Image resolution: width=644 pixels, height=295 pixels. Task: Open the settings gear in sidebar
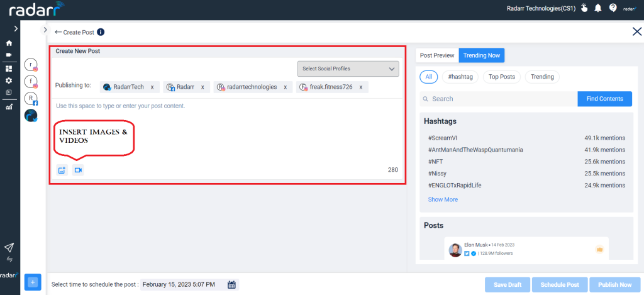(9, 81)
